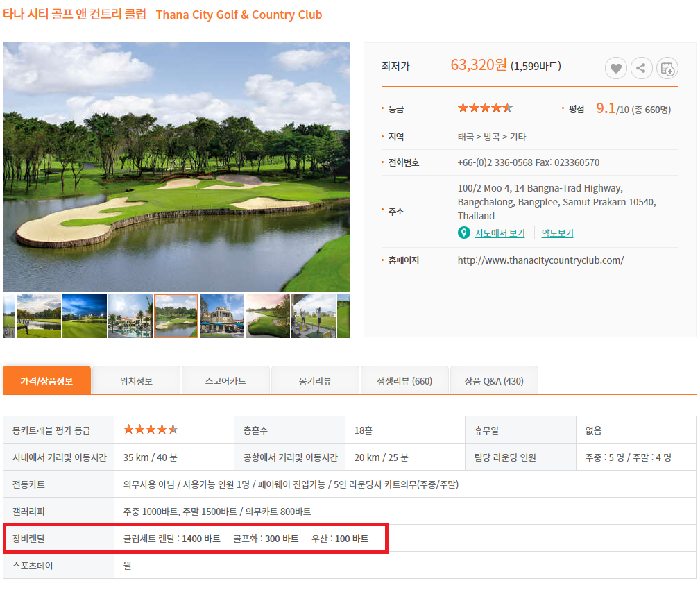Click the green map pin icon

click(x=464, y=233)
